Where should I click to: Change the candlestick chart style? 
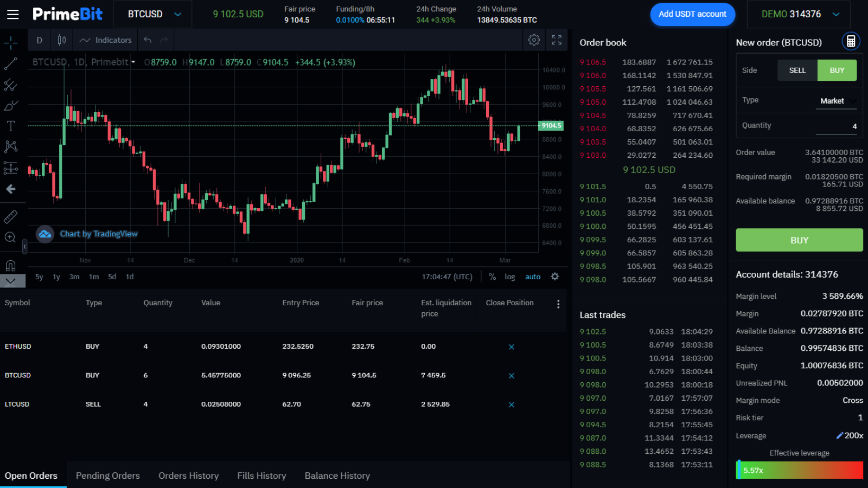[62, 40]
